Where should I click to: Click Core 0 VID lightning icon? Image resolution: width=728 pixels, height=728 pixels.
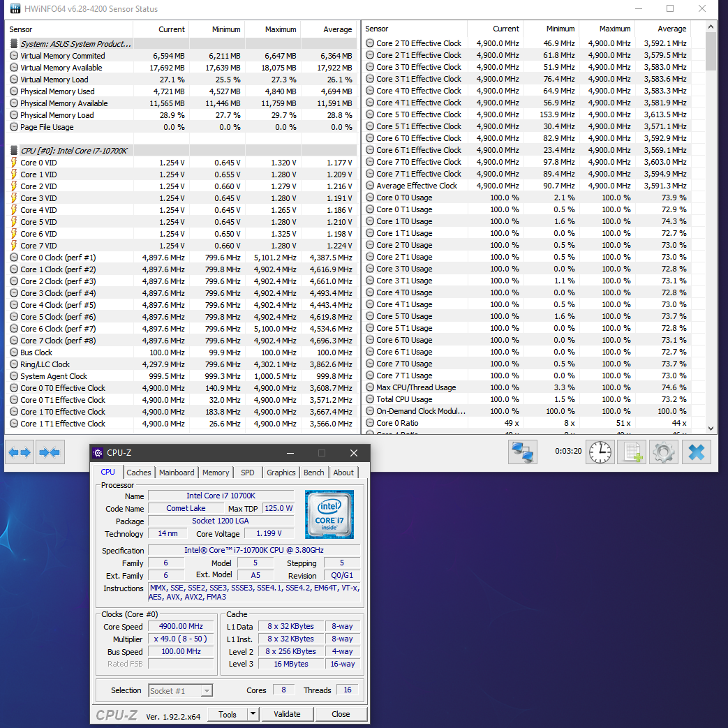pyautogui.click(x=14, y=163)
